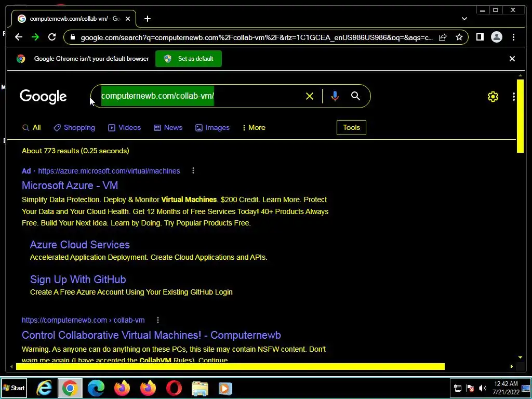Open the Microsoft Azure - VM ad
This screenshot has height=399, width=532.
tap(70, 185)
